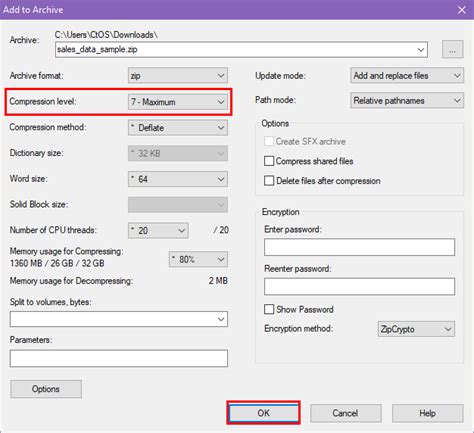Open the Path mode dropdown

(x=407, y=100)
